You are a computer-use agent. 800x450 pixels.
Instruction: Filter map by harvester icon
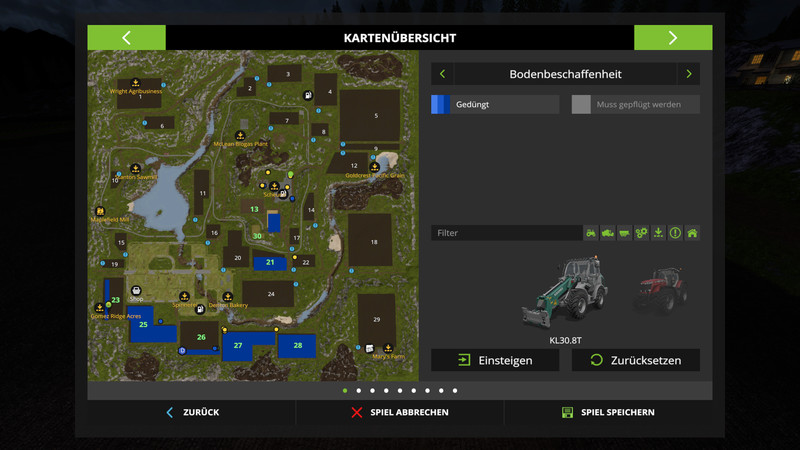[x=608, y=233]
